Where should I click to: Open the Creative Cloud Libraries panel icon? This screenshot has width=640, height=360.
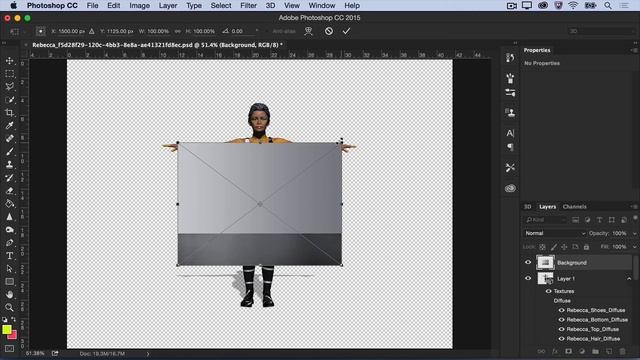510,188
